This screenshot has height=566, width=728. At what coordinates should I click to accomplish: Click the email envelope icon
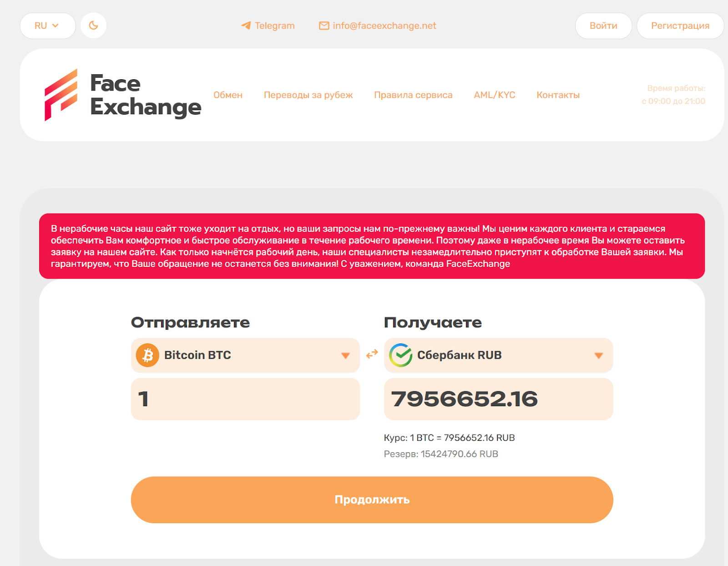click(x=324, y=26)
